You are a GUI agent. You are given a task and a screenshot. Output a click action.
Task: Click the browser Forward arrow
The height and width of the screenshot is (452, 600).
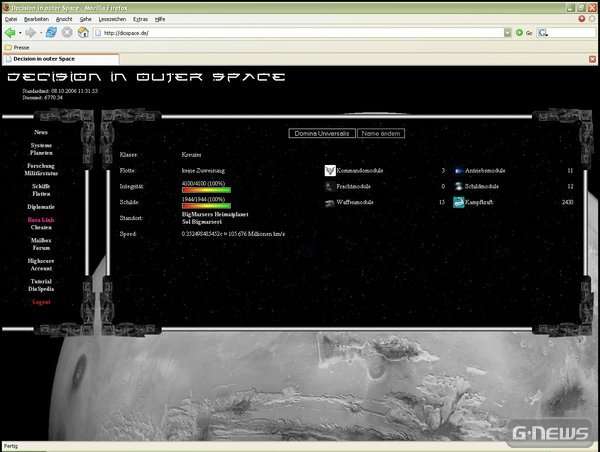click(31, 33)
